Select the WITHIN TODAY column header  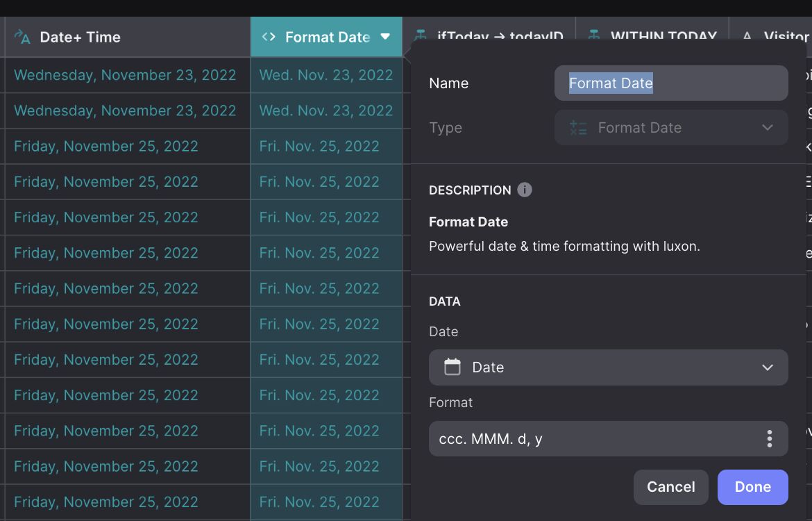point(663,35)
